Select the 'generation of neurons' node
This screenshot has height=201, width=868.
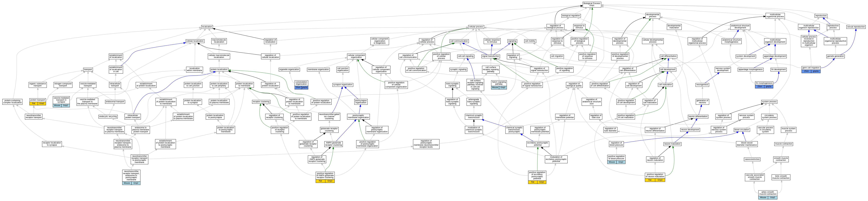click(x=702, y=102)
